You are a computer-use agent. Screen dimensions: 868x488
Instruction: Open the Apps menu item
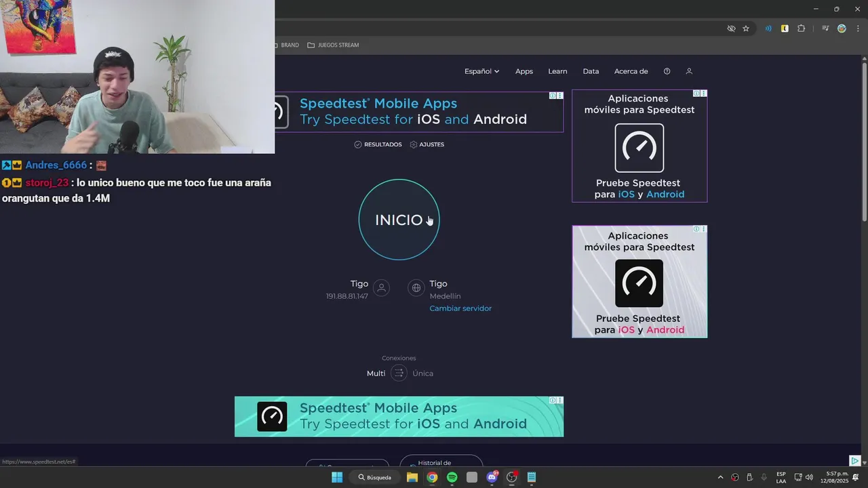524,71
